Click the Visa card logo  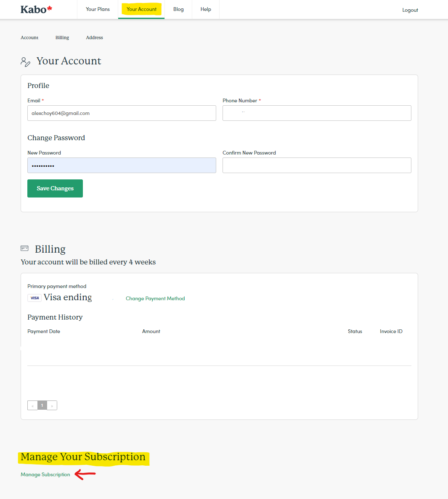(34, 298)
